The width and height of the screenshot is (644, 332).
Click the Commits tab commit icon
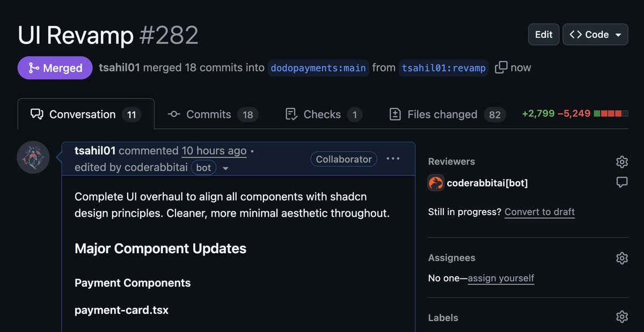pos(173,114)
